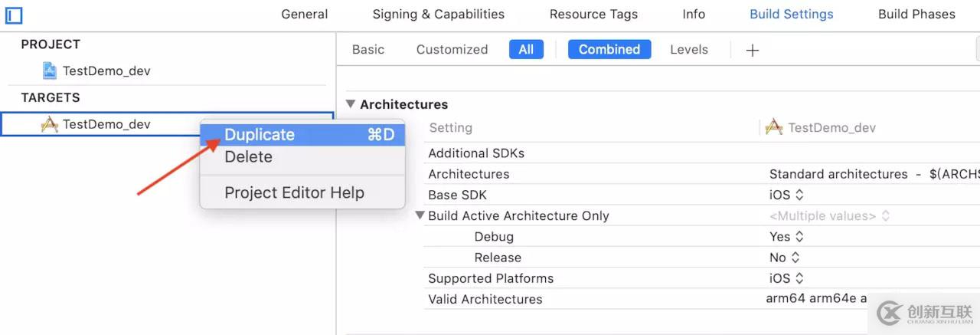Click the TestDemo_dev target app icon in sidebar
The width and height of the screenshot is (980, 335).
(50, 124)
